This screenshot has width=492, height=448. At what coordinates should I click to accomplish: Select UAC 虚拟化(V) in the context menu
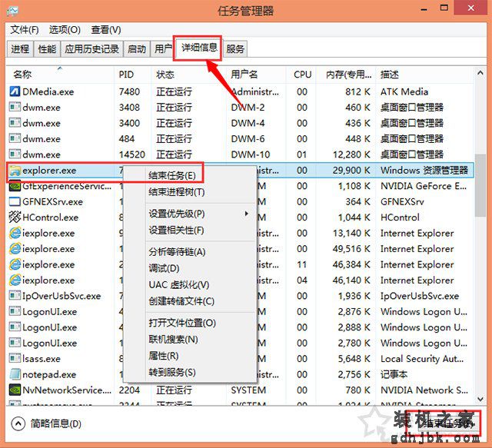tap(179, 284)
